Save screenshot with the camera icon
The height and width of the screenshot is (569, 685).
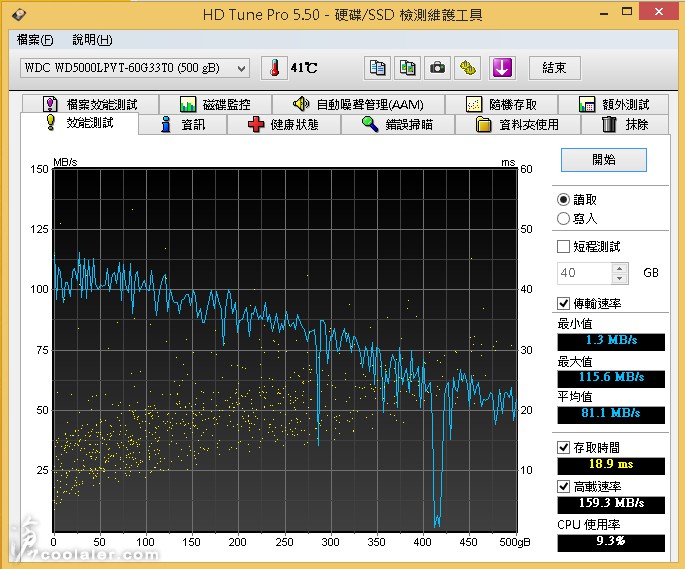coord(437,68)
